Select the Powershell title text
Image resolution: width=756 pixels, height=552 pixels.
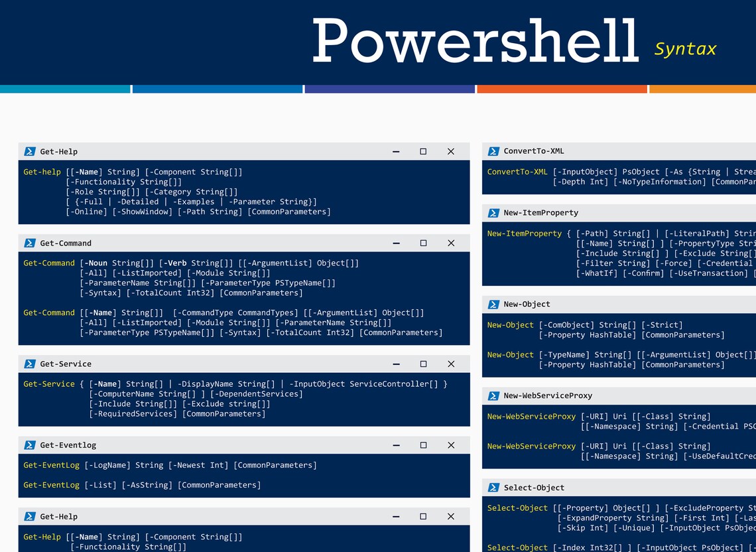(475, 41)
